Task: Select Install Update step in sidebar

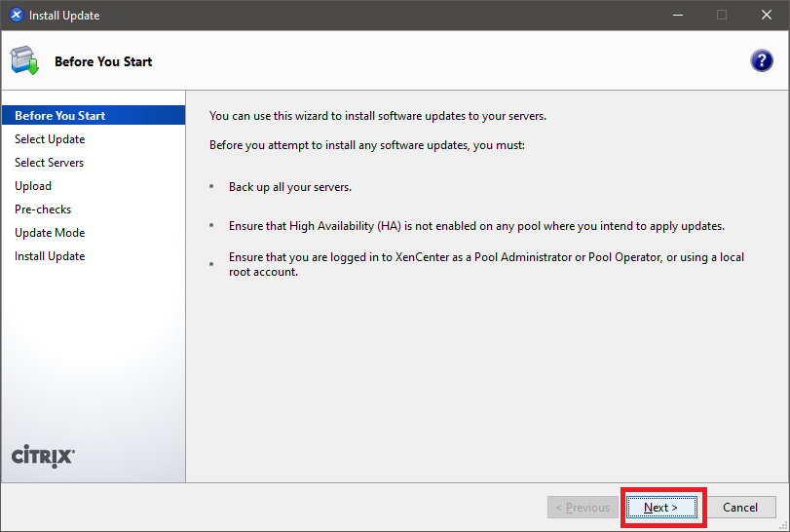Action: 50,256
